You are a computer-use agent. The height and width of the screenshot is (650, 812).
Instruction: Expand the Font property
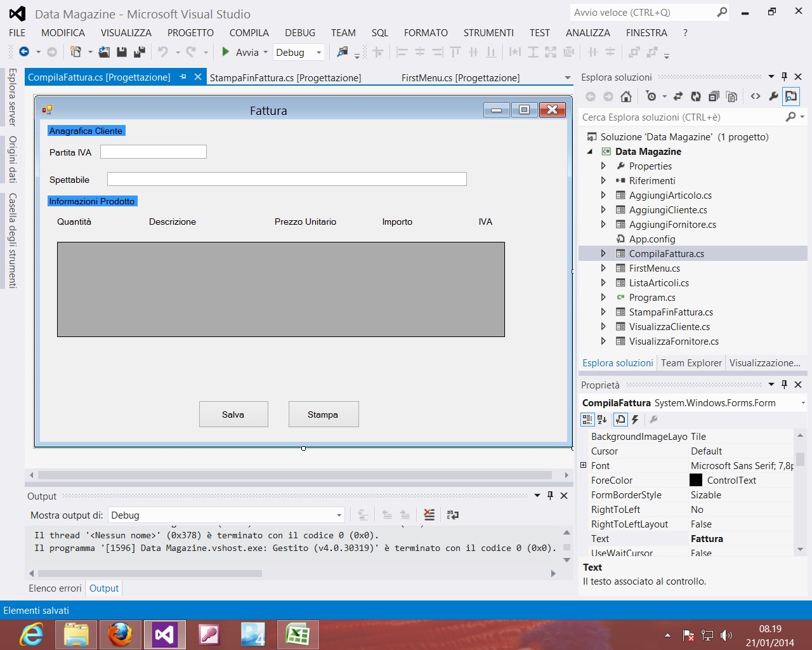coord(584,465)
